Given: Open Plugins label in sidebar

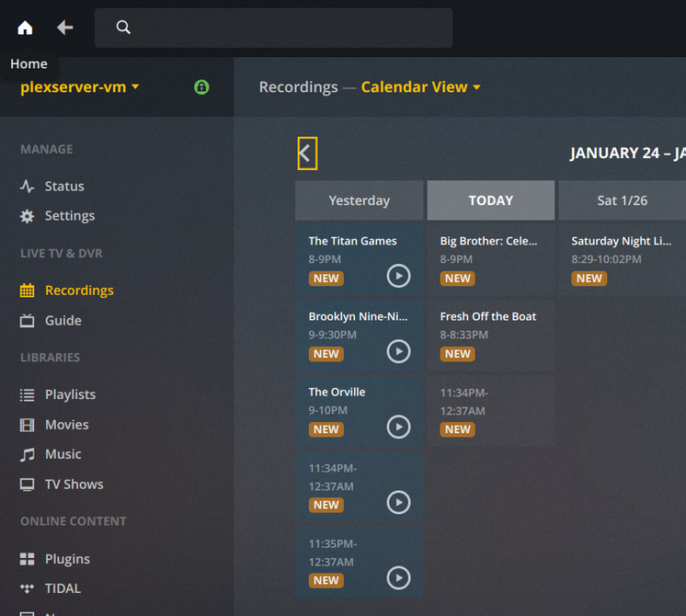Looking at the screenshot, I should coord(67,559).
